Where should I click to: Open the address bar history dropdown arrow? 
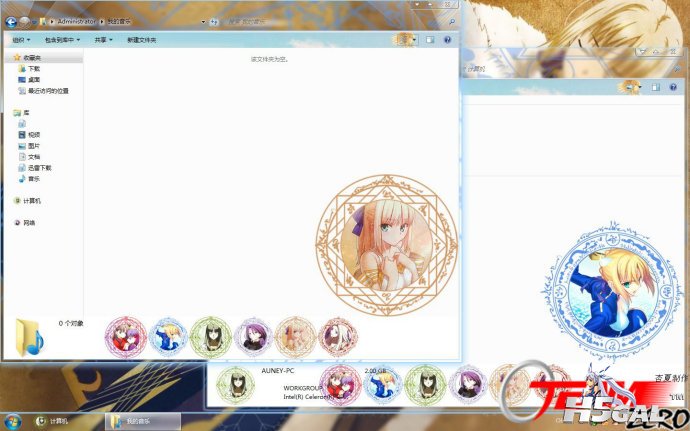(203, 22)
